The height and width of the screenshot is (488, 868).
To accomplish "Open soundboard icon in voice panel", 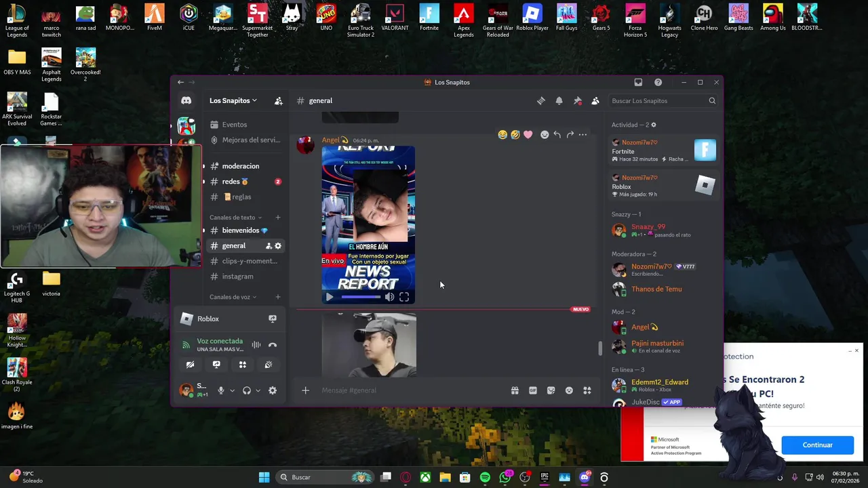I will point(269,365).
